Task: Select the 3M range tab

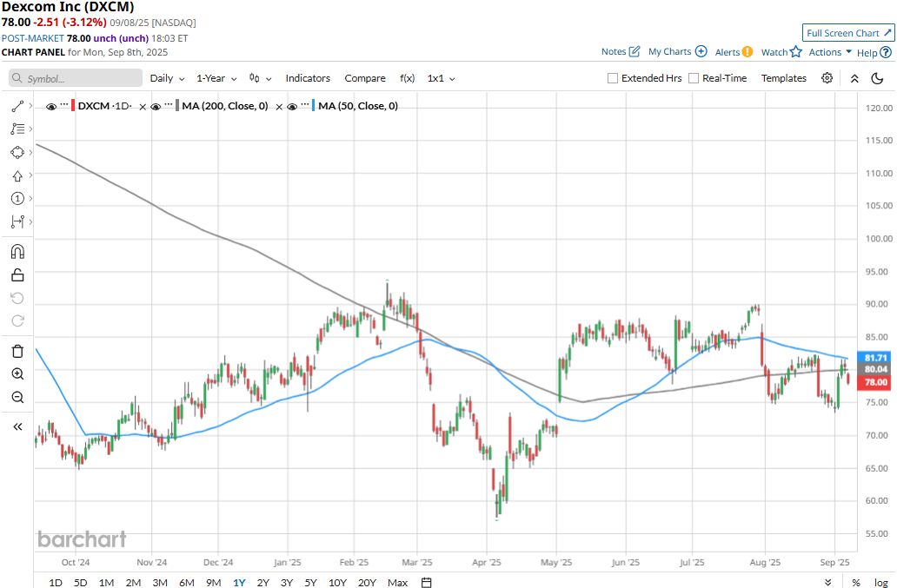Action: [x=160, y=582]
